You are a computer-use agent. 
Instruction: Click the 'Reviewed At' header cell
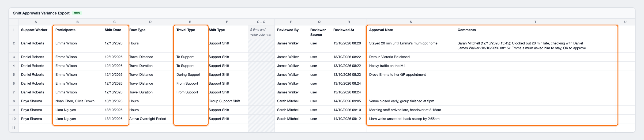349,32
